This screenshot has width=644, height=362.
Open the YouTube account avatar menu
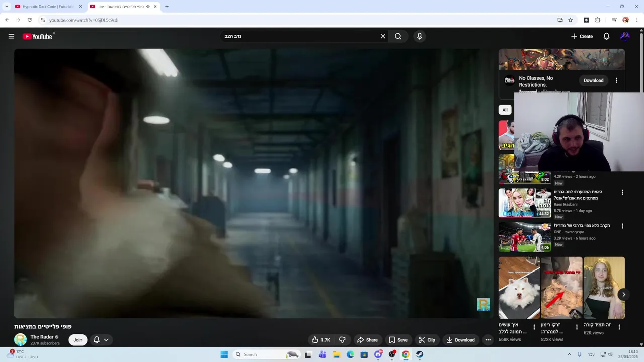pyautogui.click(x=625, y=36)
